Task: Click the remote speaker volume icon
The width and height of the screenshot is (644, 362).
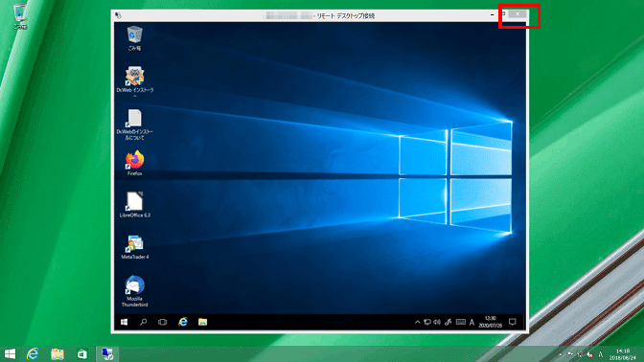Action: pyautogui.click(x=437, y=322)
